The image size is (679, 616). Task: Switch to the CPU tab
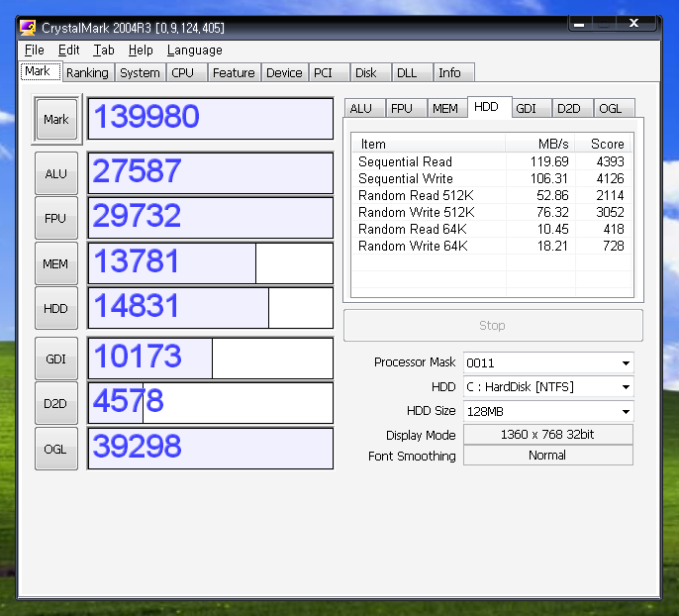pos(186,72)
